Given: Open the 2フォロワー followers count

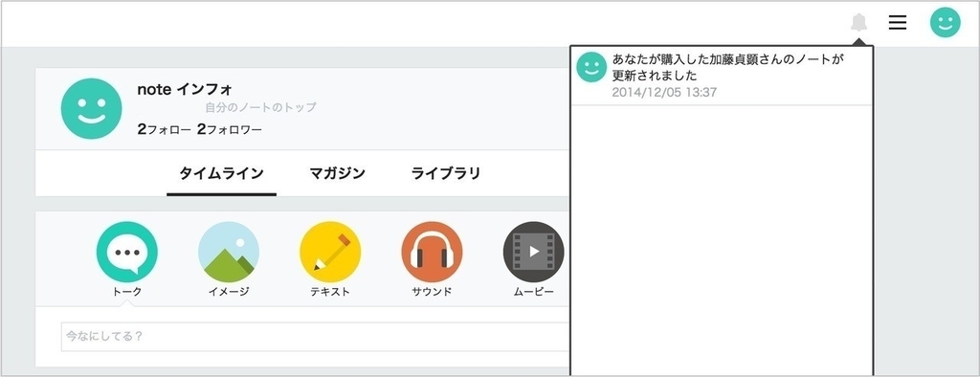Looking at the screenshot, I should [230, 129].
